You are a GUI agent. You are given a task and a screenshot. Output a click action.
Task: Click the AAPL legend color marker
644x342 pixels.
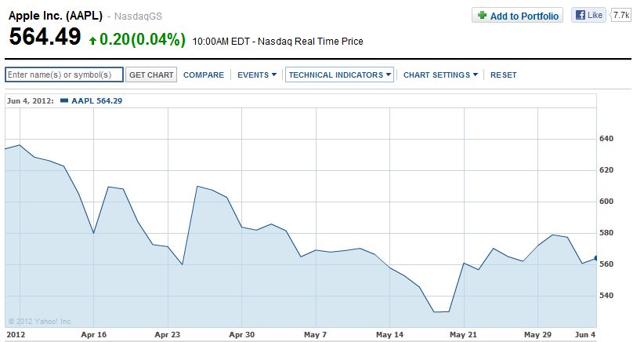point(64,100)
